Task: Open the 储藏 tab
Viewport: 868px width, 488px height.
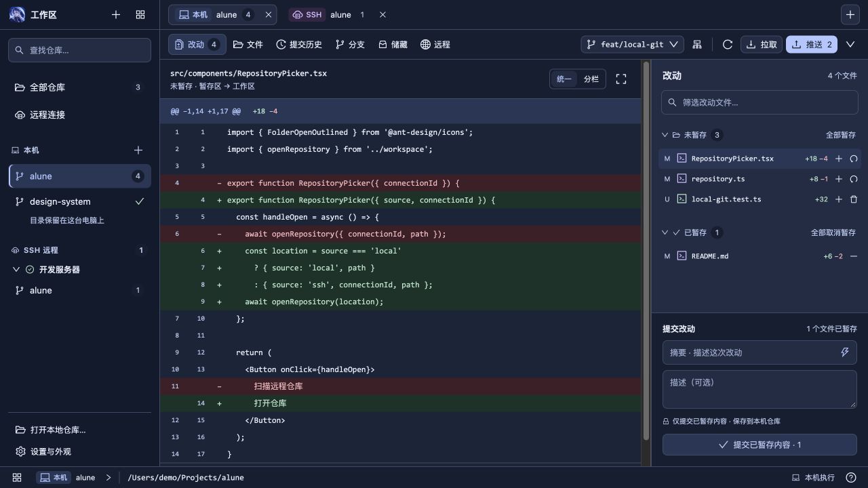Action: point(393,44)
